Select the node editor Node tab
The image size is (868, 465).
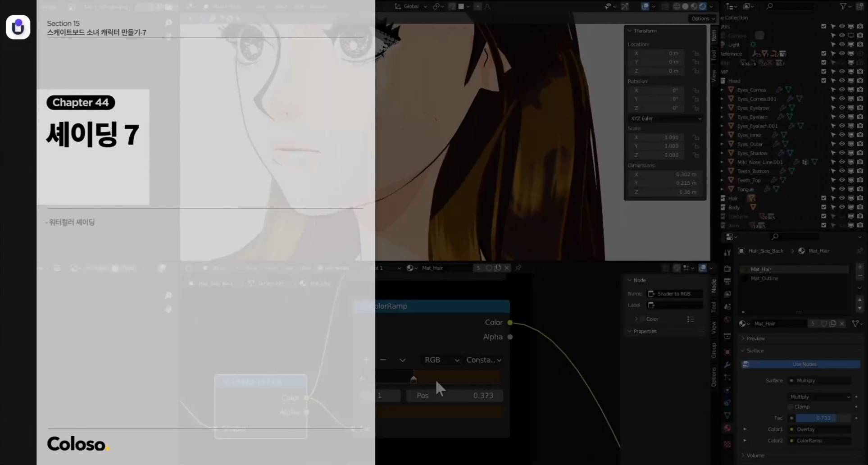click(x=713, y=286)
